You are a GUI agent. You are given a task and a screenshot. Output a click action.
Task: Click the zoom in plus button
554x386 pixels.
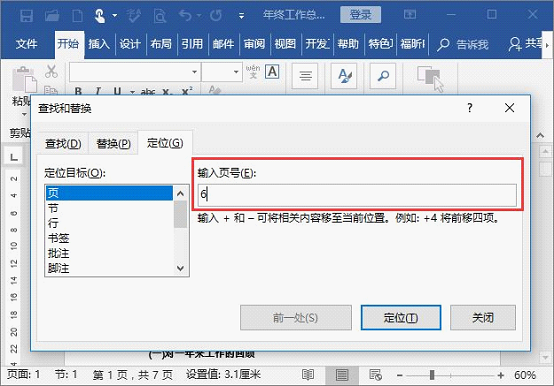pos(501,375)
